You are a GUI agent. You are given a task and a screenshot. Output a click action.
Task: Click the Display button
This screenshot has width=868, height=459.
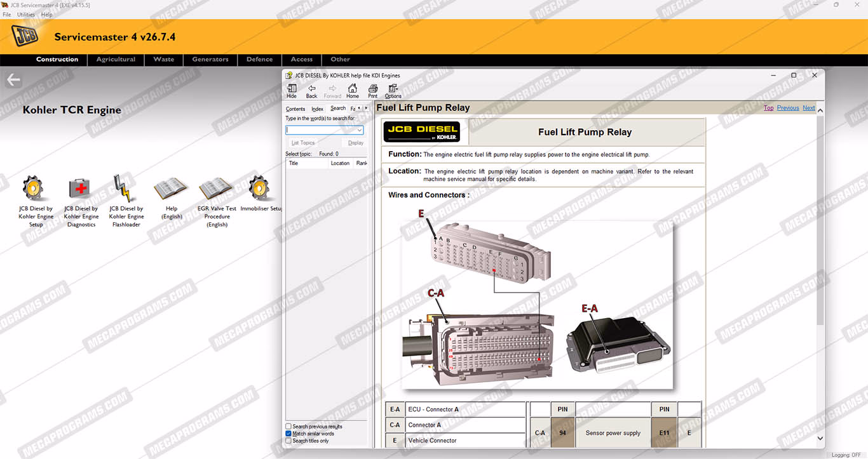pyautogui.click(x=356, y=143)
